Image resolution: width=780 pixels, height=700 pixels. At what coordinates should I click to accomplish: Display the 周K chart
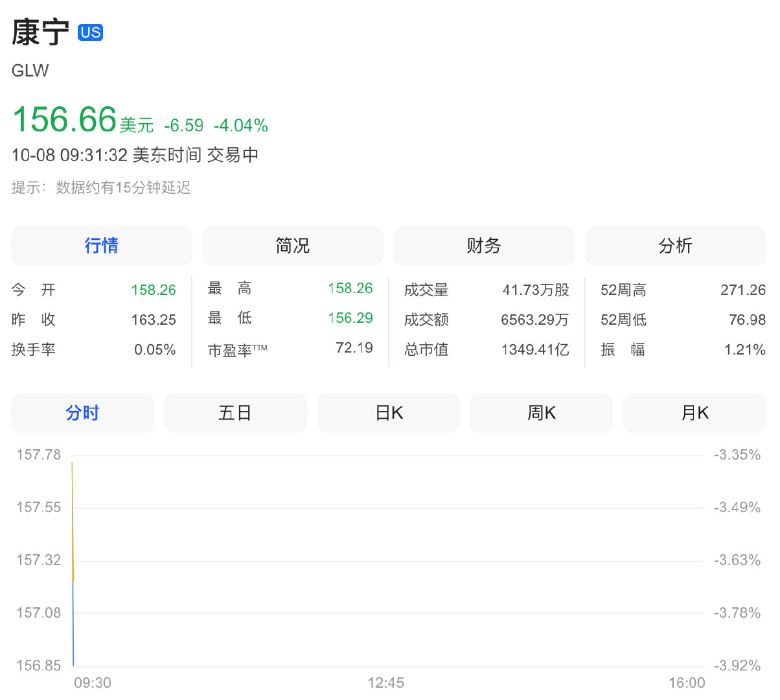542,413
